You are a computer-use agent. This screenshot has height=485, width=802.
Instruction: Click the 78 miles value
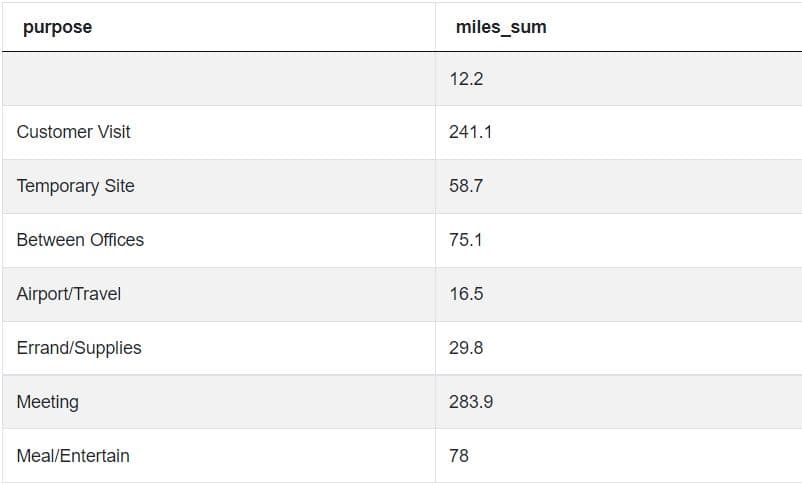[x=459, y=456]
